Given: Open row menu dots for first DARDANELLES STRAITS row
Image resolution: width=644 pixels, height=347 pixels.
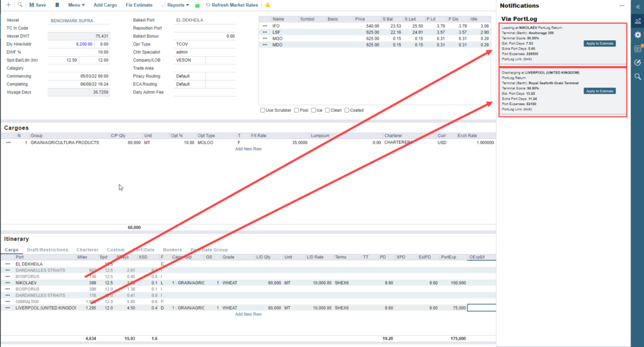Looking at the screenshot, I should coord(8,270).
